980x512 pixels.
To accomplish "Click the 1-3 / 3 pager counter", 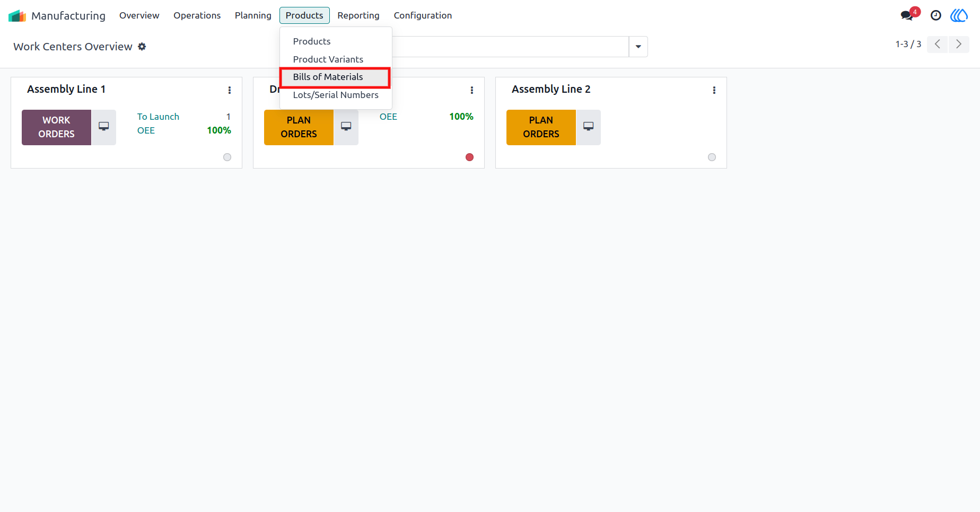I will [908, 45].
